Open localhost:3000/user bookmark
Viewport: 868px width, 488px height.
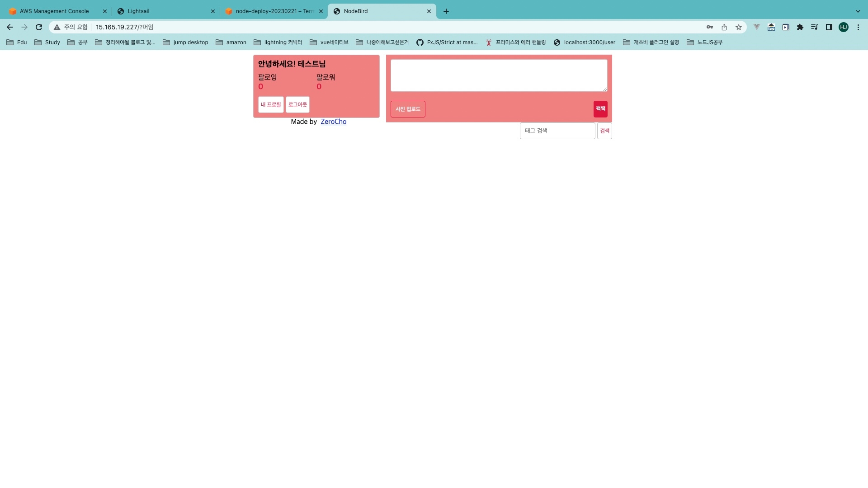pyautogui.click(x=585, y=42)
